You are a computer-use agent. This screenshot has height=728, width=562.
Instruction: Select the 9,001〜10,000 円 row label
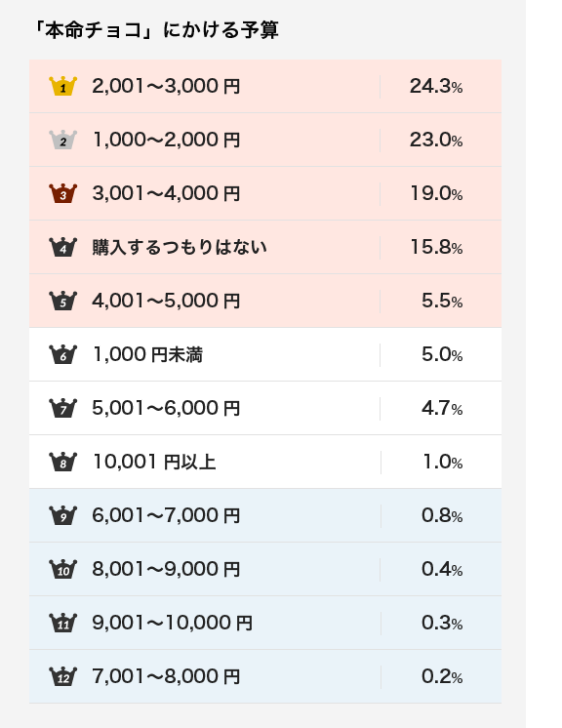tap(172, 623)
